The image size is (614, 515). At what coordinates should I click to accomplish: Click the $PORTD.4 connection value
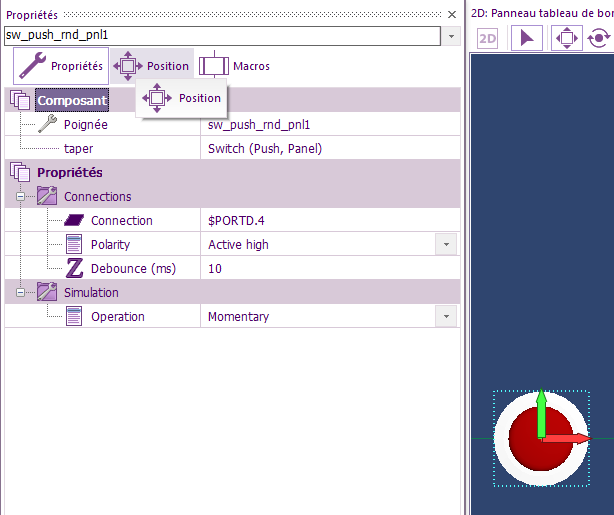[320, 220]
